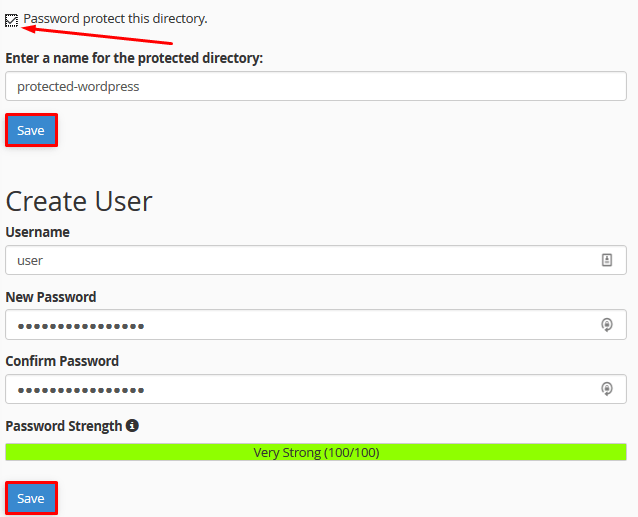Screen dimensions: 638x517
Task: Click the Username field label
Action: [x=37, y=232]
